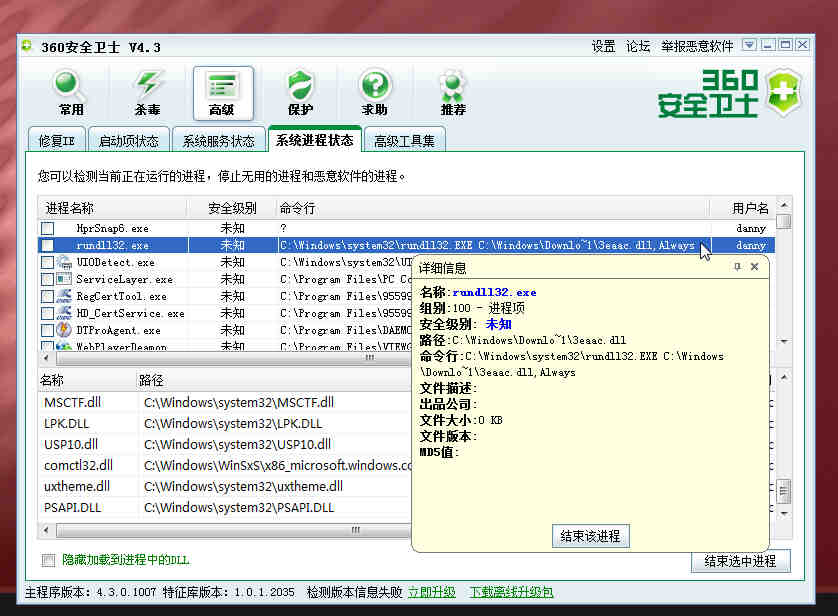This screenshot has width=838, height=616.
Task: Click DLL list vertical scrollbar thumb
Action: point(783,491)
